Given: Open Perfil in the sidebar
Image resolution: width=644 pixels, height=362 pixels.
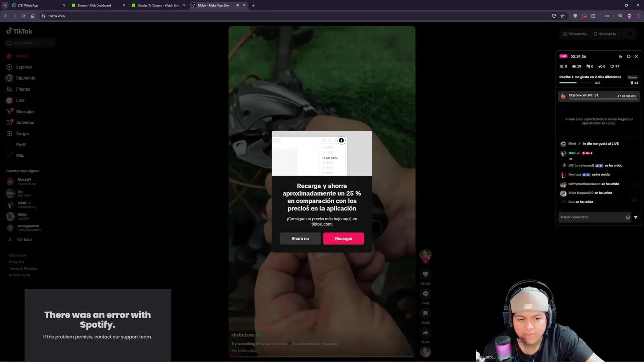Looking at the screenshot, I should tap(21, 144).
